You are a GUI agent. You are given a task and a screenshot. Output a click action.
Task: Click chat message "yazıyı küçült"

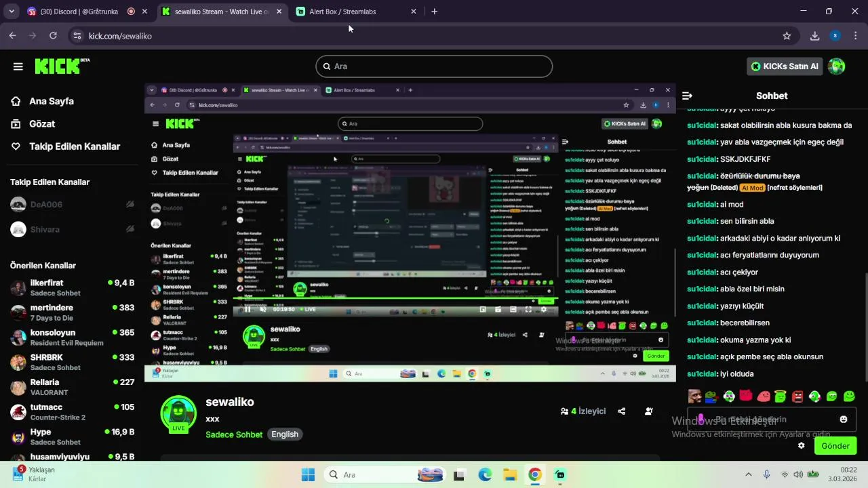pos(742,306)
